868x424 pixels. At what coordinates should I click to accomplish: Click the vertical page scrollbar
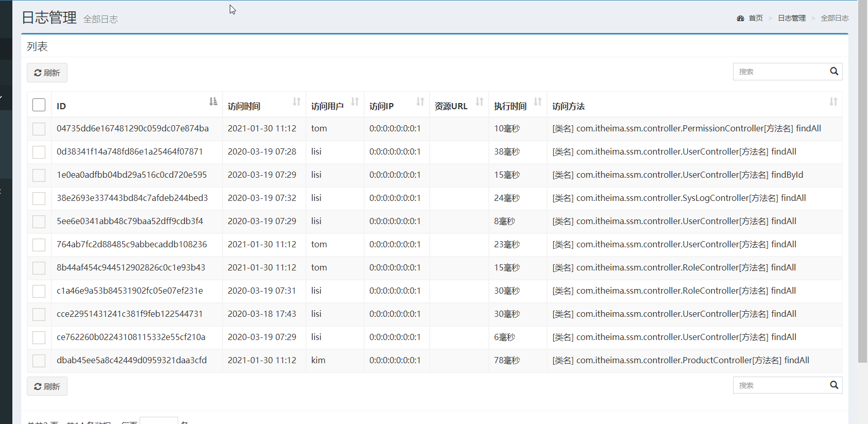point(862,180)
